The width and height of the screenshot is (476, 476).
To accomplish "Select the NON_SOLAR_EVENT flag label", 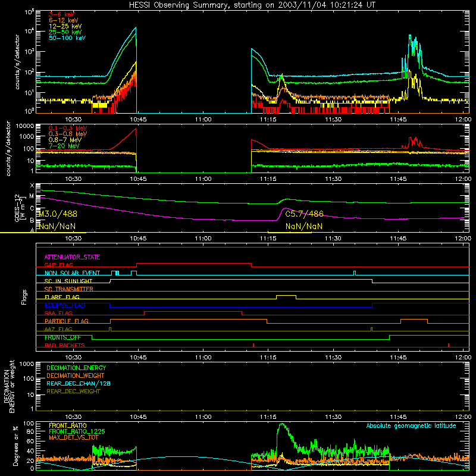I will click(x=72, y=273).
